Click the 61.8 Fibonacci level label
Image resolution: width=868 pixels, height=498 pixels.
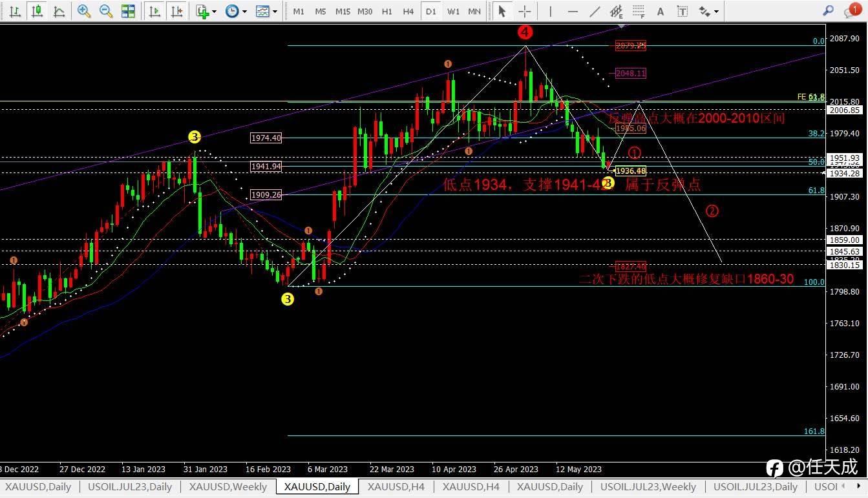[x=816, y=191]
